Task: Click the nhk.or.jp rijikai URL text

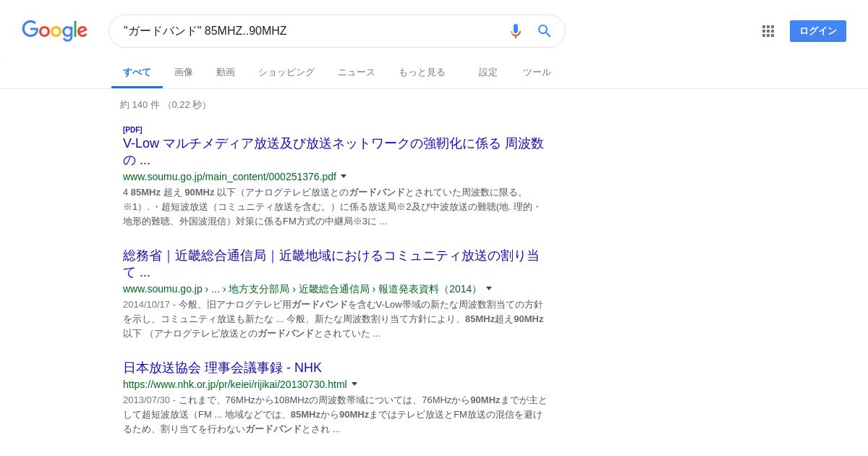Action: (x=235, y=384)
